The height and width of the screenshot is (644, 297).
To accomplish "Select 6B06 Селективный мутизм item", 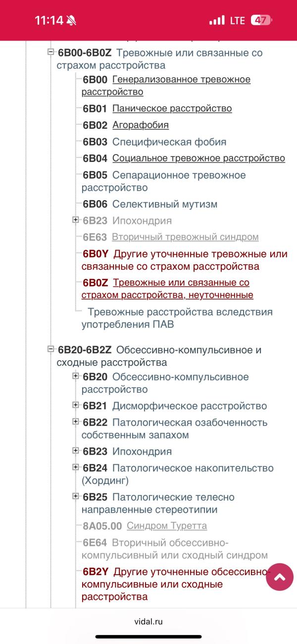I will (150, 204).
